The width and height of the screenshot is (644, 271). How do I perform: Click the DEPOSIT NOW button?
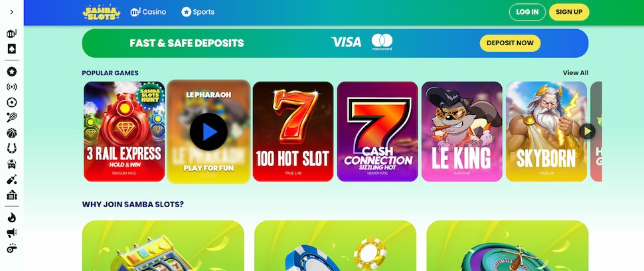point(510,43)
